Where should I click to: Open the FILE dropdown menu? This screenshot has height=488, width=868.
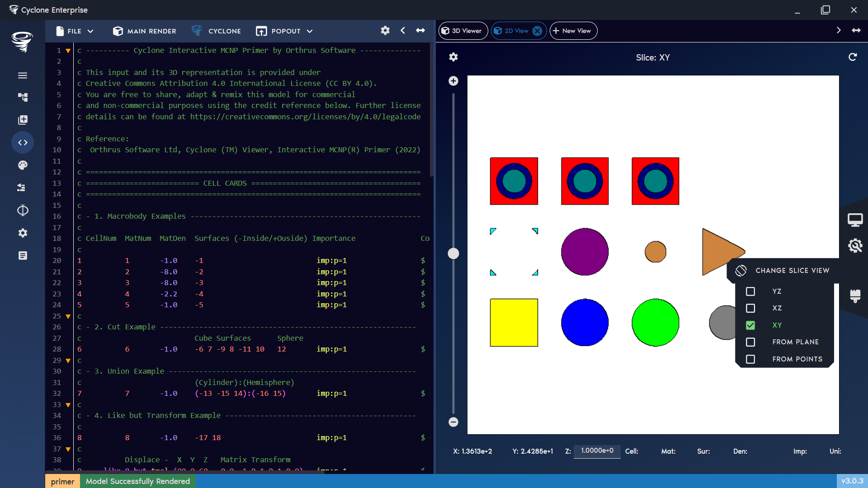coord(74,31)
